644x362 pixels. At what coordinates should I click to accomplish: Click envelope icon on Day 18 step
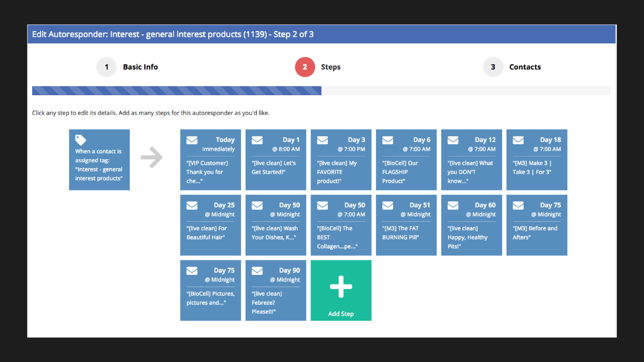518,140
